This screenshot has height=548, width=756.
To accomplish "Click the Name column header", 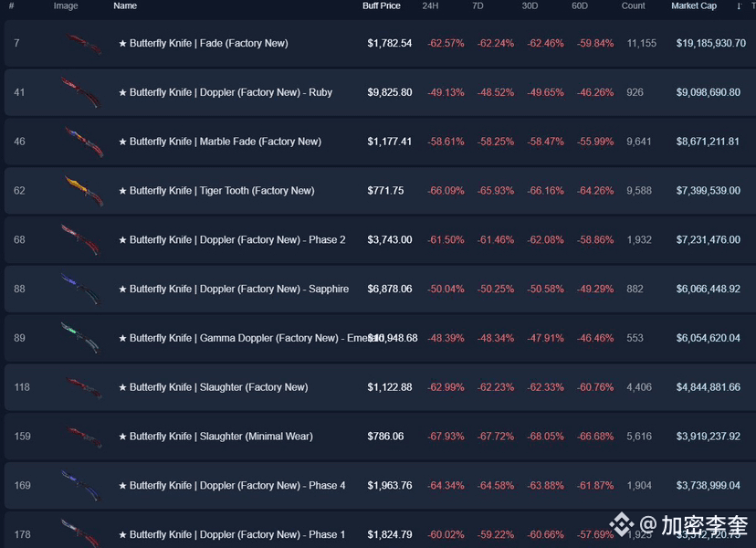I will 125,6.
